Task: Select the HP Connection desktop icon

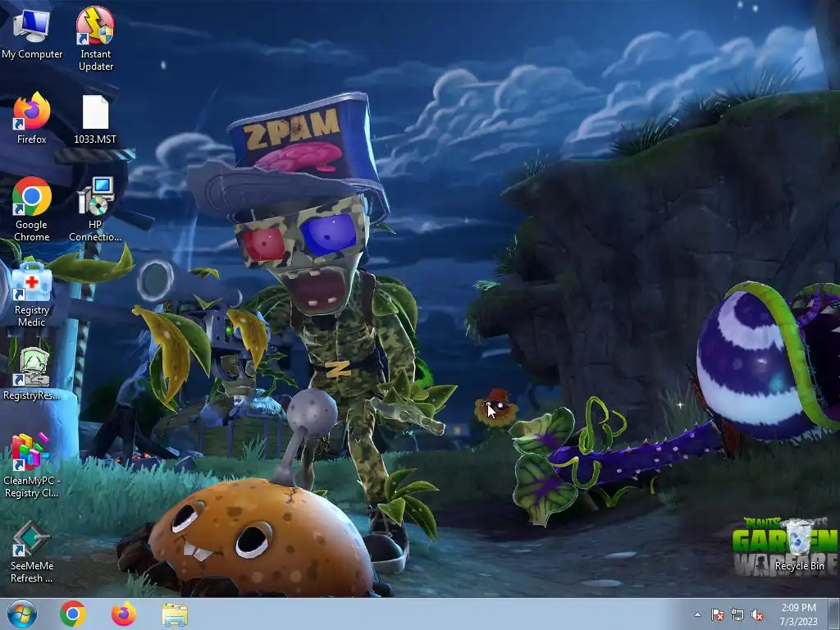Action: pos(95,209)
